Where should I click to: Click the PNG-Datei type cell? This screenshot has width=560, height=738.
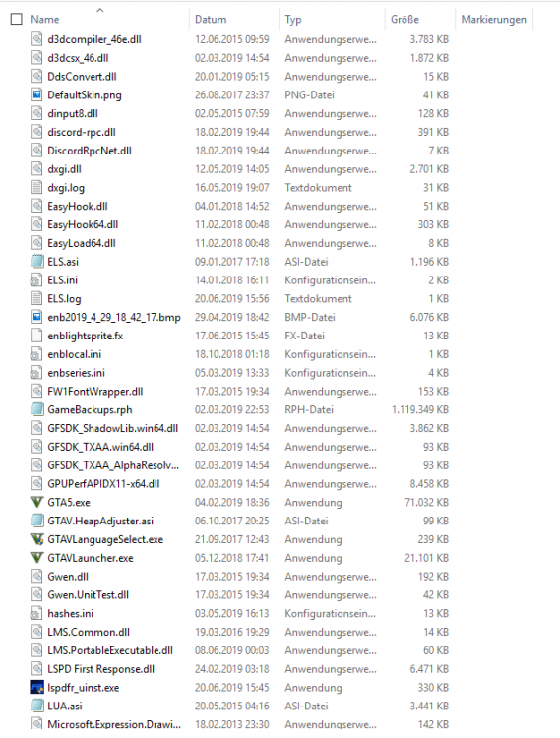[309, 95]
